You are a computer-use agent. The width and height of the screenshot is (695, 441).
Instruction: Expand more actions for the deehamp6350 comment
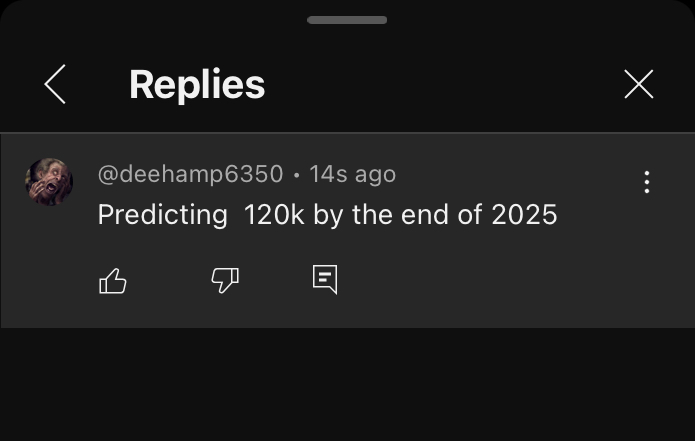pos(647,182)
